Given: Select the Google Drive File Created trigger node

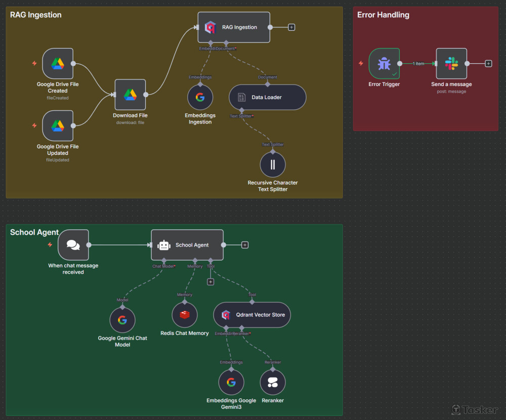Looking at the screenshot, I should (x=58, y=64).
